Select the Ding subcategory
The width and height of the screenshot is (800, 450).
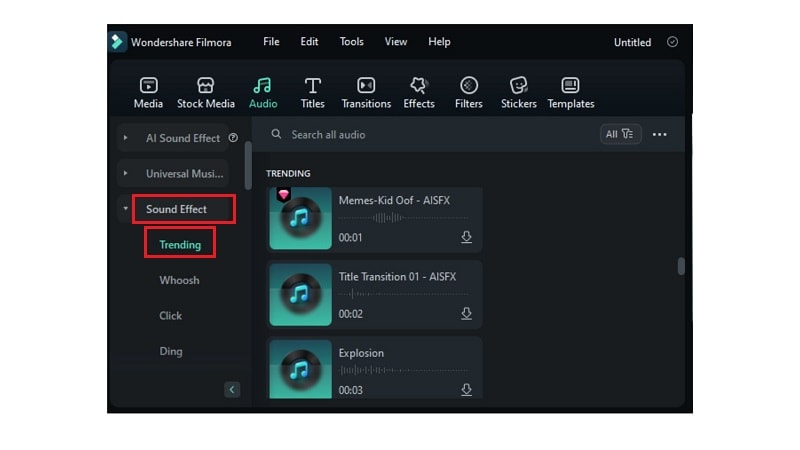[x=170, y=352]
